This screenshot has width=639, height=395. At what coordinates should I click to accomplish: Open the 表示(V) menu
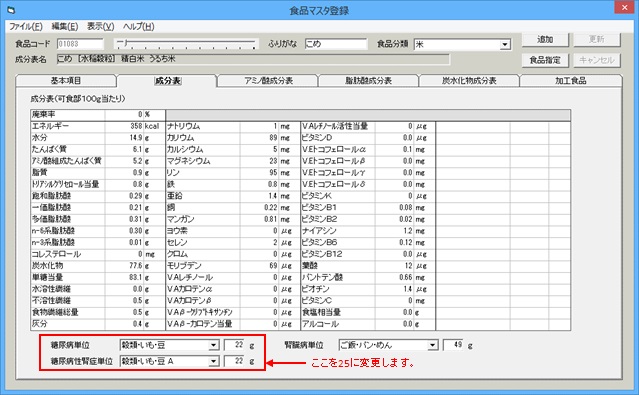(101, 26)
